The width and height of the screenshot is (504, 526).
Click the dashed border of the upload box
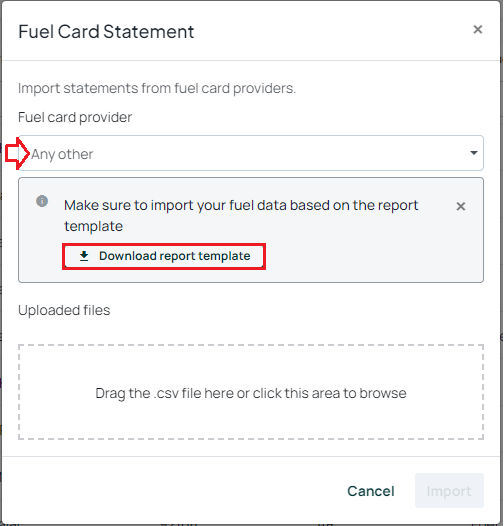[x=251, y=345]
